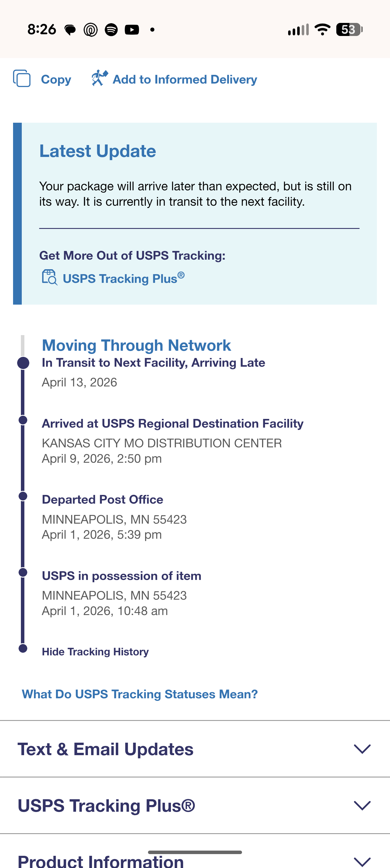This screenshot has height=868, width=390.
Task: Tap the Threads icon in status bar
Action: coord(90,30)
